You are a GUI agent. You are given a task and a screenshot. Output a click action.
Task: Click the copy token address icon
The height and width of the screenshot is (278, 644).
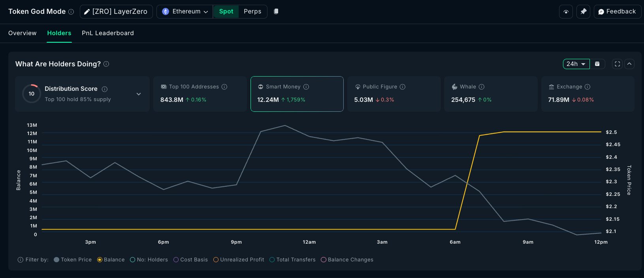(276, 11)
